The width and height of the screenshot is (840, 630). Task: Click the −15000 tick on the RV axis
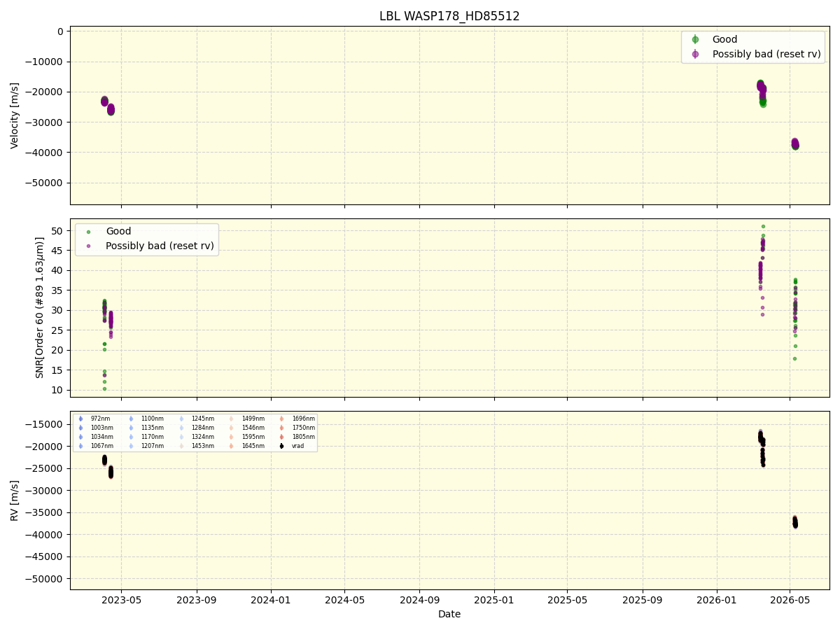(x=45, y=424)
